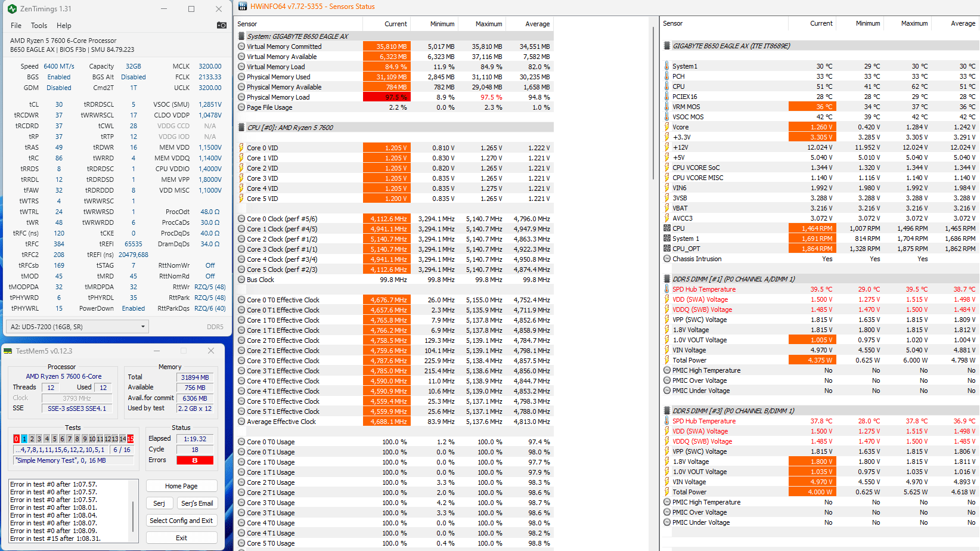Click the voltage icon beside VBAT
980x551 pixels.
coord(667,208)
